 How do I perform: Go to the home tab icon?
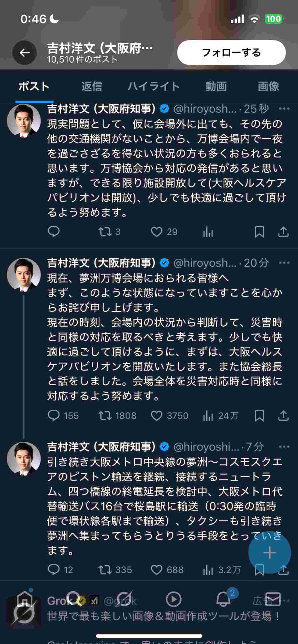[x=25, y=599]
